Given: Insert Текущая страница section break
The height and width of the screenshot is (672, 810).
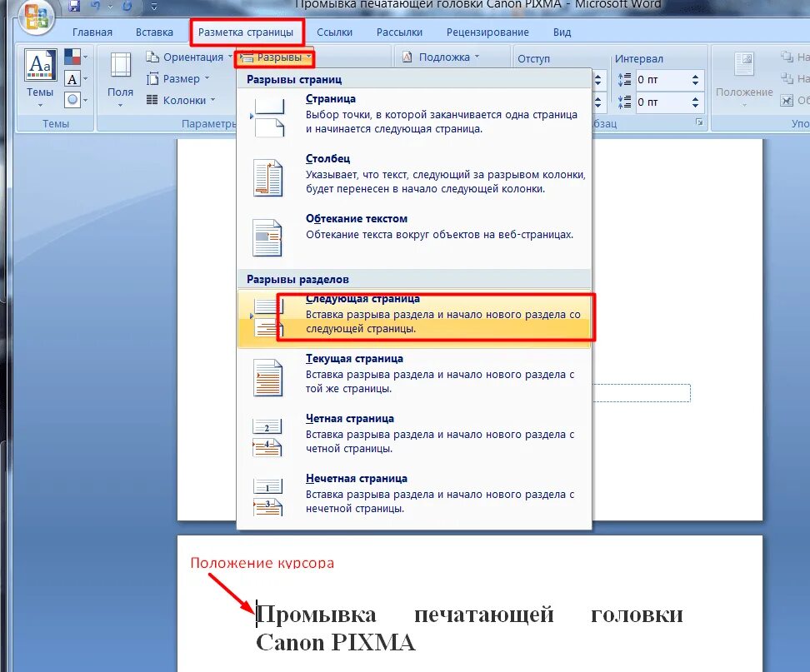Looking at the screenshot, I should tap(414, 378).
